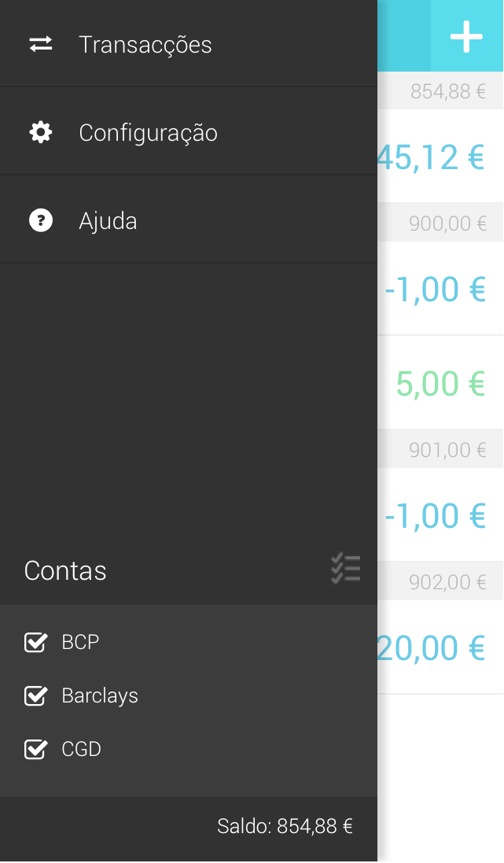Tap the plus icon to add transaction
504x863 pixels.
[466, 37]
